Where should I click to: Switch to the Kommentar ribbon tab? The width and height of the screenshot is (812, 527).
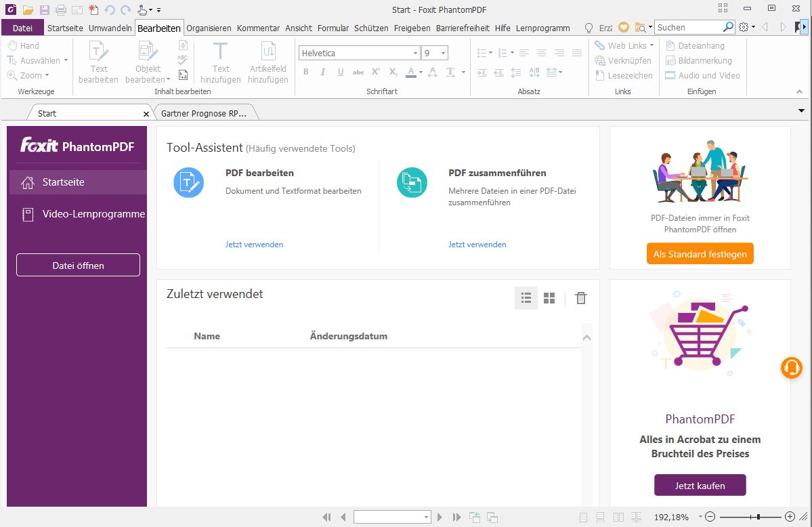coord(259,28)
